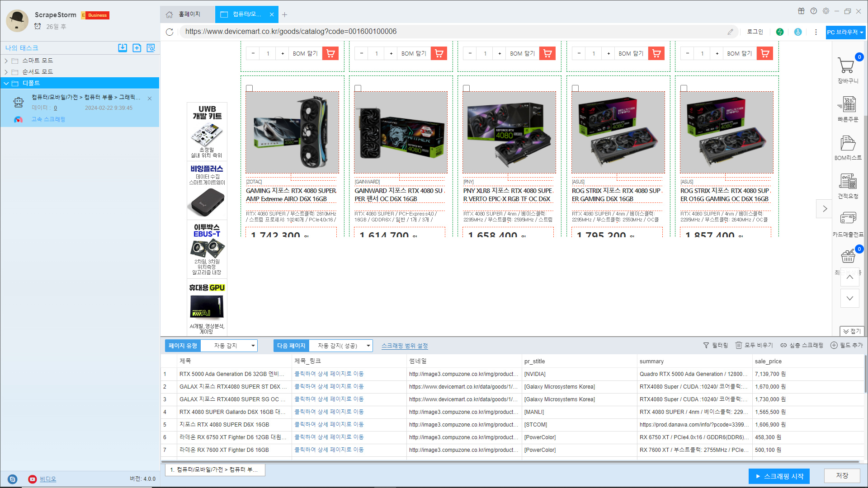Image resolution: width=868 pixels, height=488 pixels.
Task: Click the 저장 save button
Action: pos(842,476)
